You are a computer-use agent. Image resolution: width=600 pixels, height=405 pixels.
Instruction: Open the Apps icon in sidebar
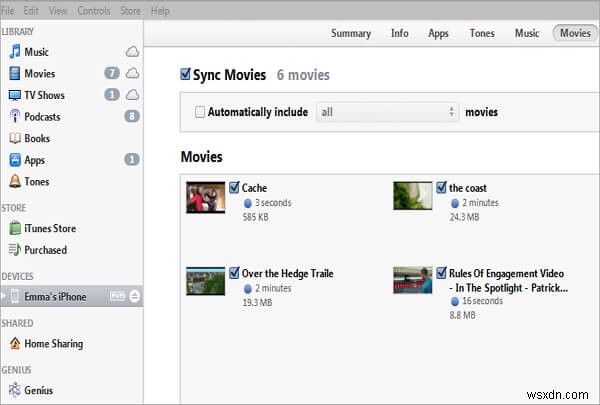pos(15,160)
